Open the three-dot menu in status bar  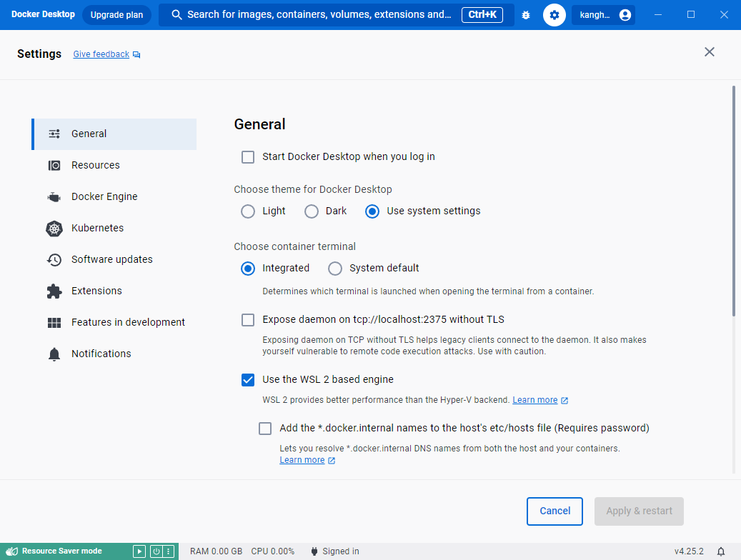click(x=168, y=551)
